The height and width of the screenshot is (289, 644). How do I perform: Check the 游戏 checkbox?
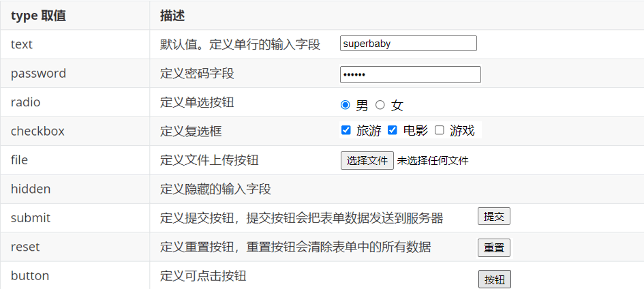pos(440,130)
